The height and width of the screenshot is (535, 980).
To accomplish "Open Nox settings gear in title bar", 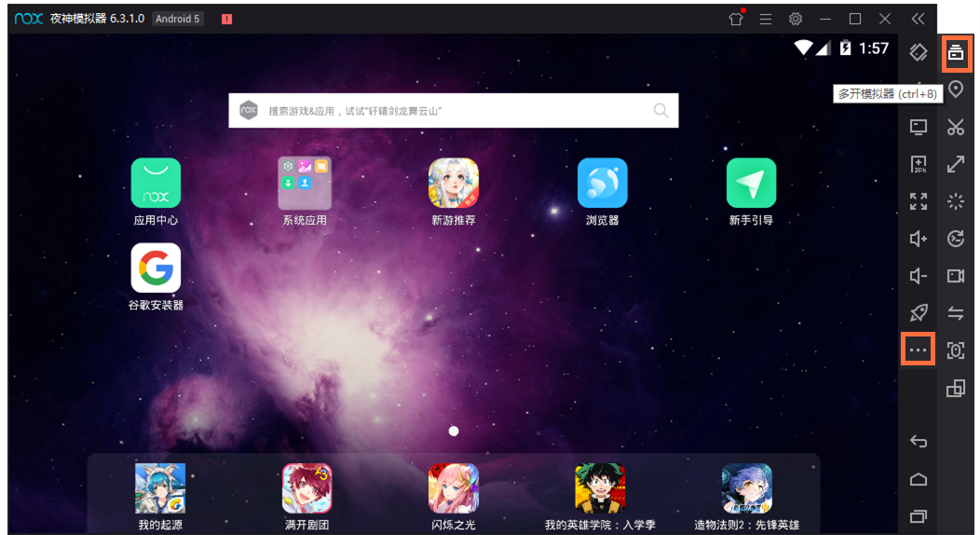I will coord(796,19).
